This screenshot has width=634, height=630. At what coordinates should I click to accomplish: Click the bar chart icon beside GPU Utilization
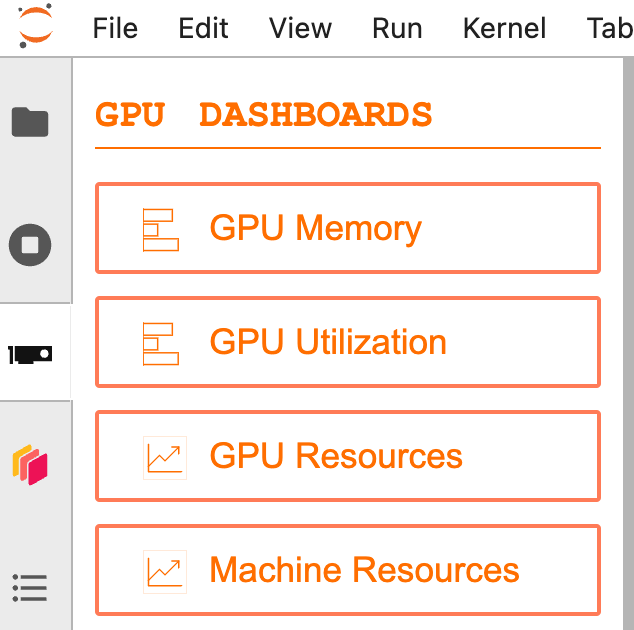click(160, 343)
